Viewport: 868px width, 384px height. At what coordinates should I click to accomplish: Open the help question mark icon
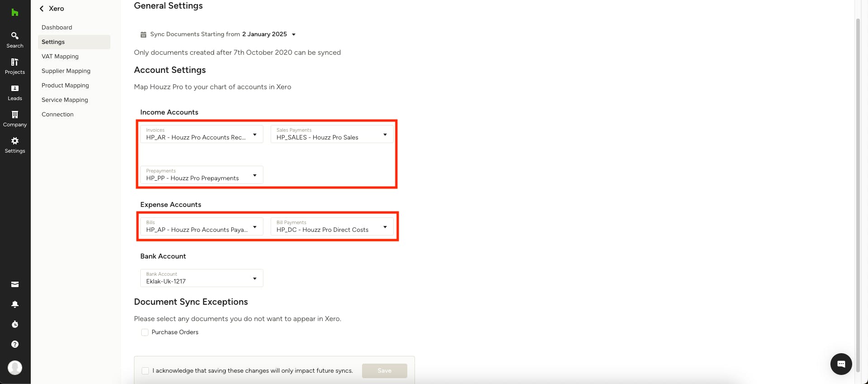pos(15,344)
